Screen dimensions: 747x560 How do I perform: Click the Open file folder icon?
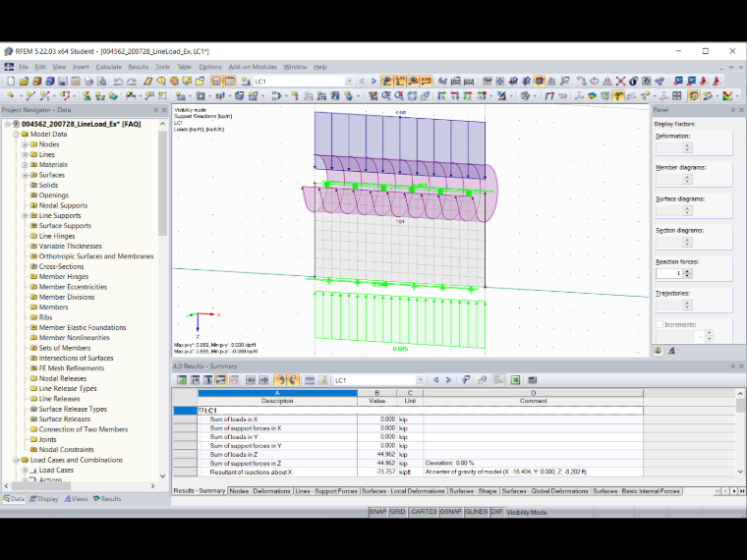coord(24,82)
